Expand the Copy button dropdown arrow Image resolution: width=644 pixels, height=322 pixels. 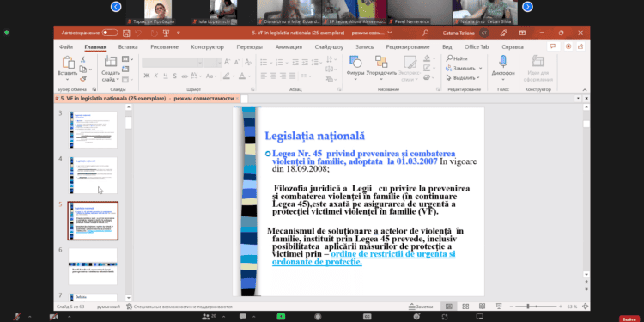tap(90, 70)
